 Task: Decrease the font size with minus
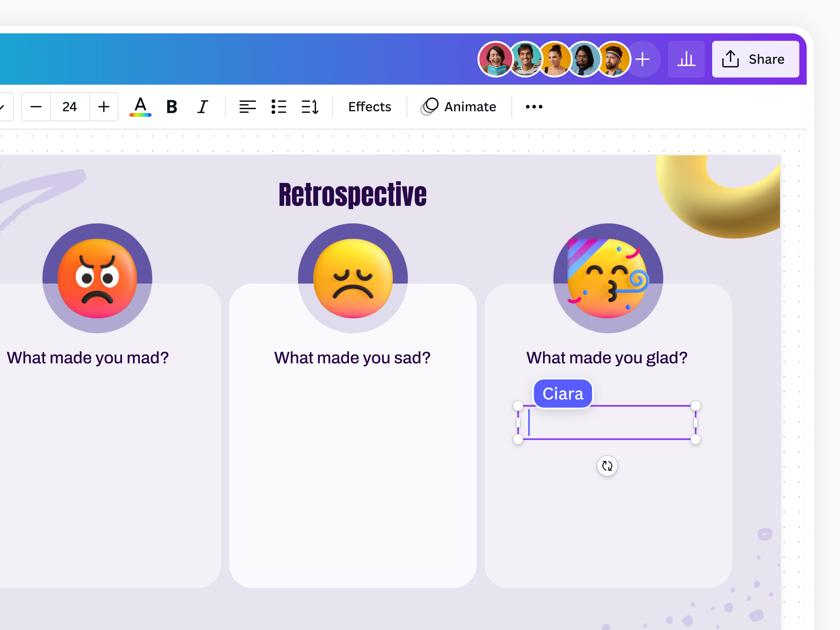36,107
